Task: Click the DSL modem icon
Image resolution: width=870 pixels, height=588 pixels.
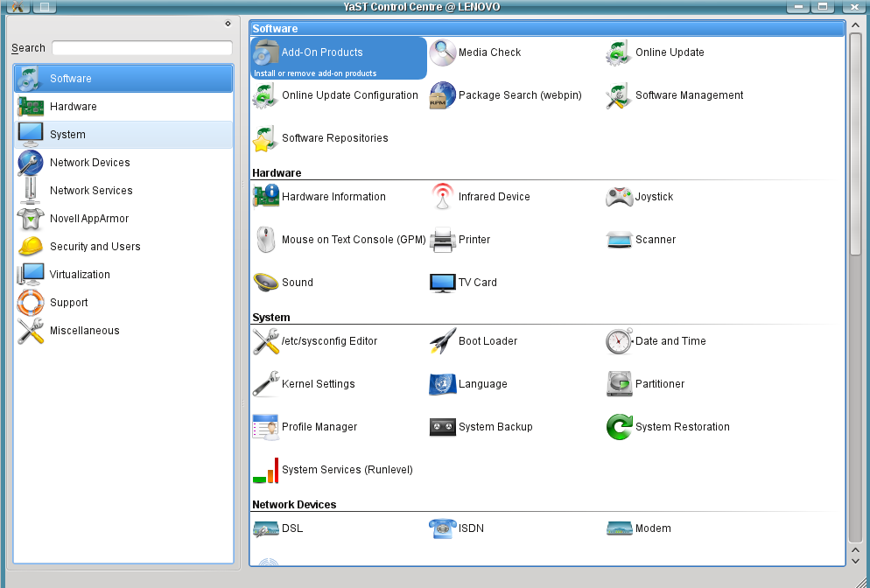Action: [266, 528]
